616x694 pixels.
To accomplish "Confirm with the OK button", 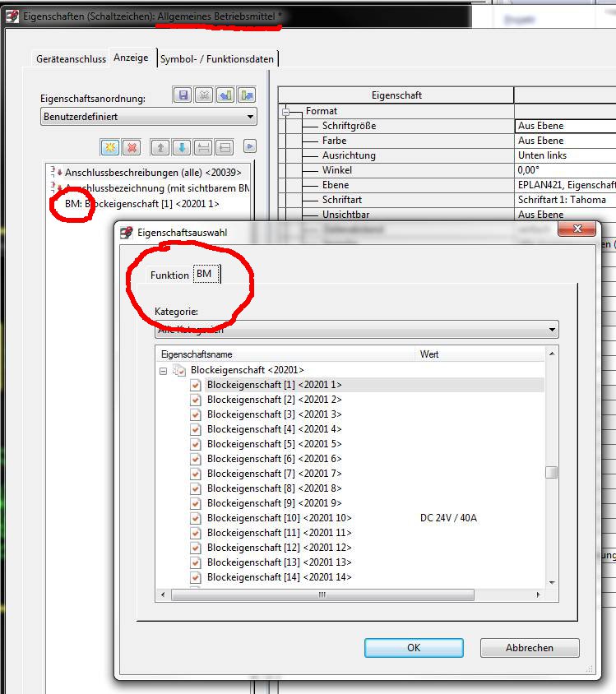I will pos(414,647).
